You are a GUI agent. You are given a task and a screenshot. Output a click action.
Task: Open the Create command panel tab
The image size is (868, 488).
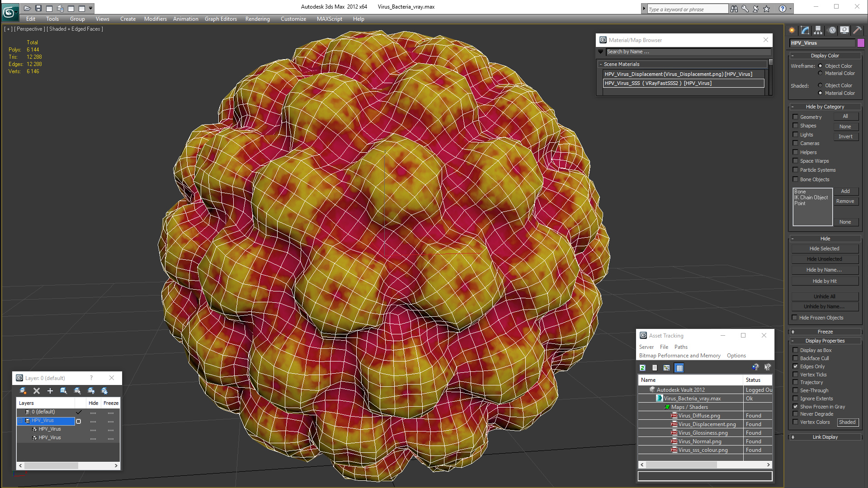coord(792,30)
